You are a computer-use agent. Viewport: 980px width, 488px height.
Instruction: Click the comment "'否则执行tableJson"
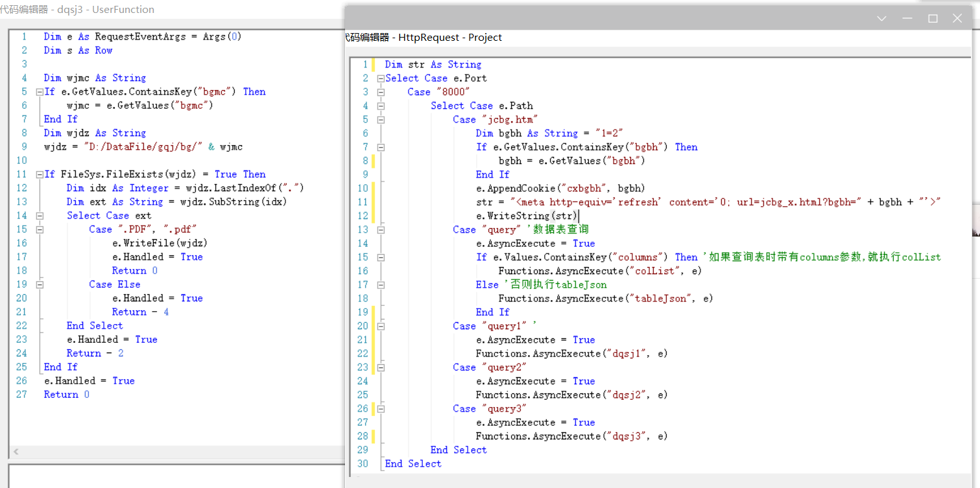[555, 285]
